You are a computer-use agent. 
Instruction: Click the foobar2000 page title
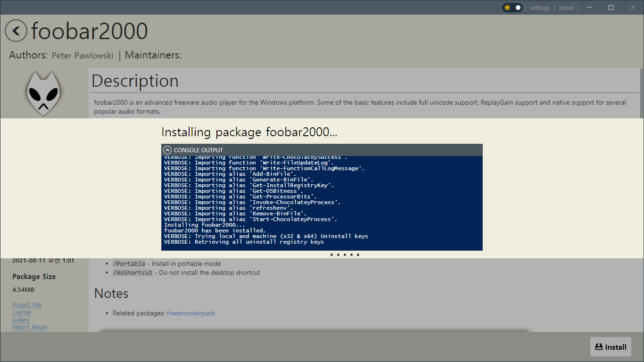[x=90, y=31]
